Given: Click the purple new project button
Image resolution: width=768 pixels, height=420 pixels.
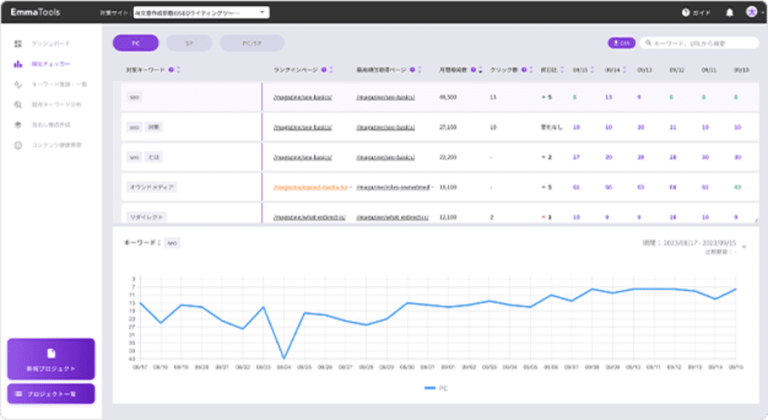Looking at the screenshot, I should click(50, 358).
